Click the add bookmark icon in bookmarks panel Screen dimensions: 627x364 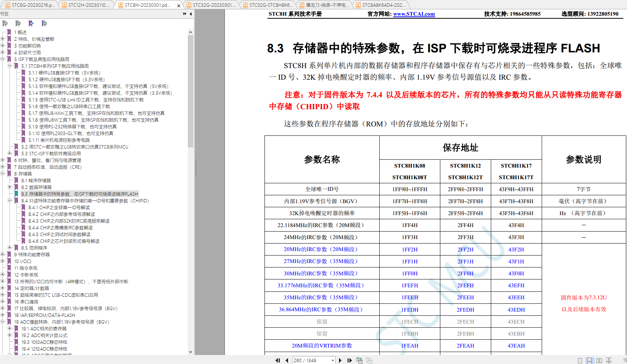(x=18, y=24)
